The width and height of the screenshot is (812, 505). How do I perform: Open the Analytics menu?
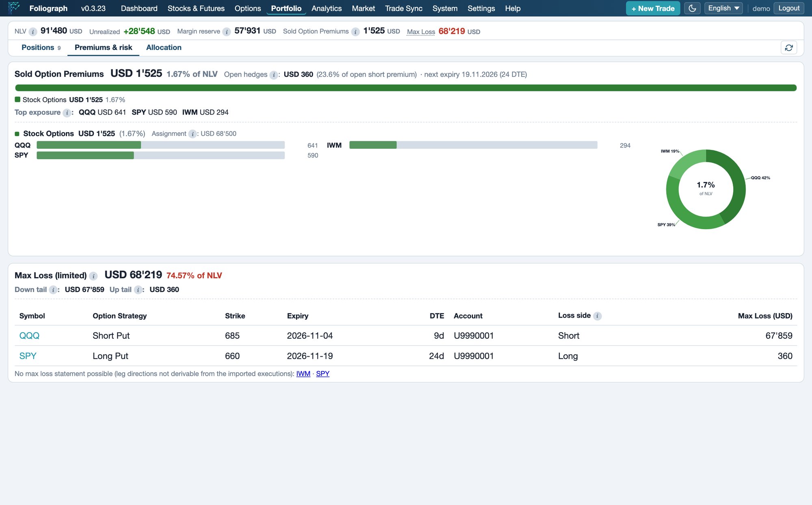coord(326,8)
